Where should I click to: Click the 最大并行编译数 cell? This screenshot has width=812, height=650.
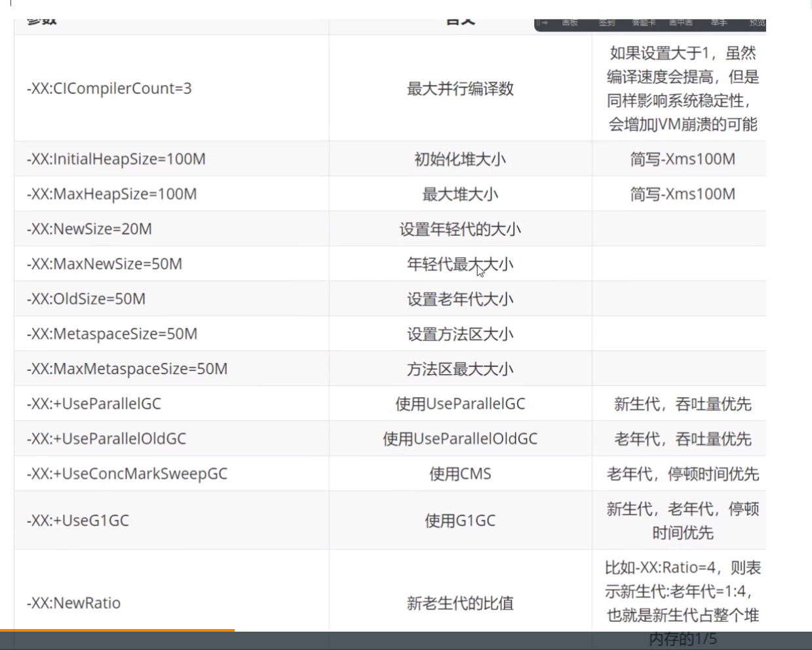click(x=460, y=88)
